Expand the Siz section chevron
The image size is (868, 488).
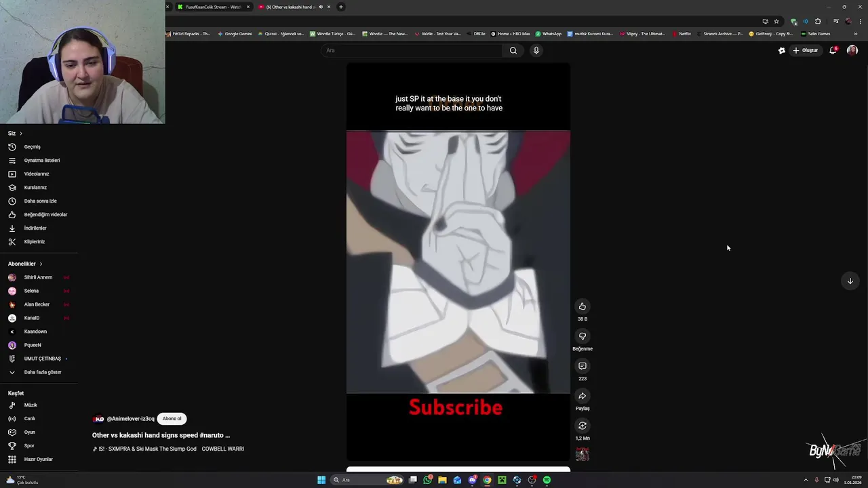[21, 134]
